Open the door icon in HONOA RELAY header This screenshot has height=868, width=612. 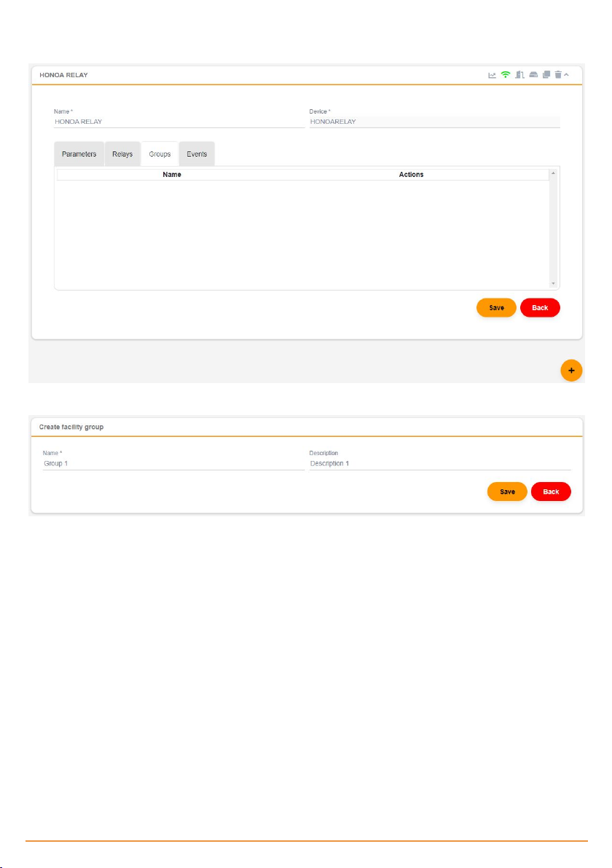pyautogui.click(x=519, y=75)
